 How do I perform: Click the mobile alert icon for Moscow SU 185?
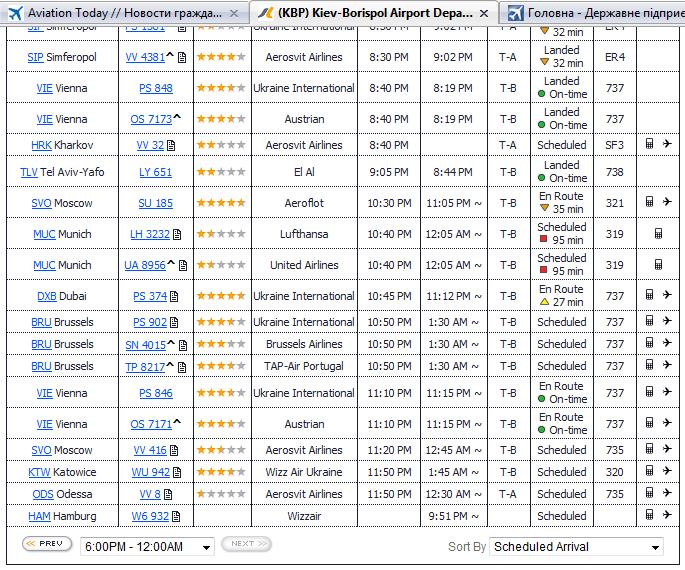click(649, 202)
